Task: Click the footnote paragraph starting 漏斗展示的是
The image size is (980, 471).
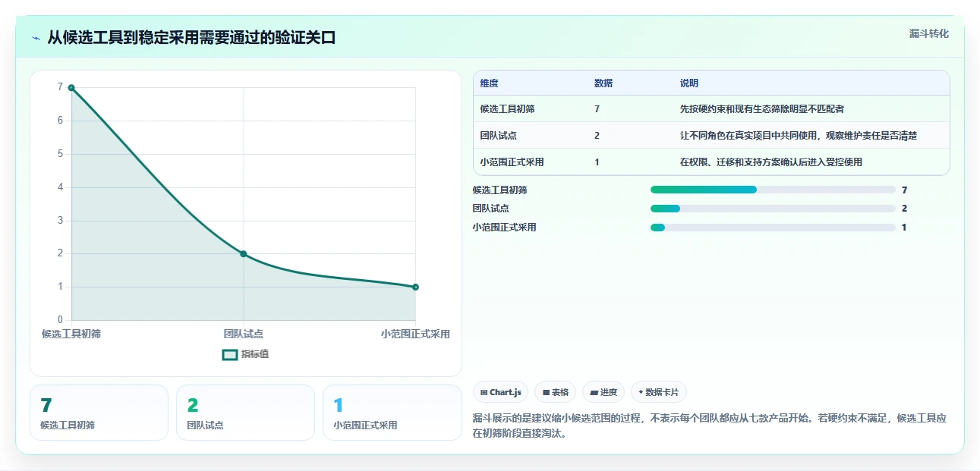Action: (710, 426)
